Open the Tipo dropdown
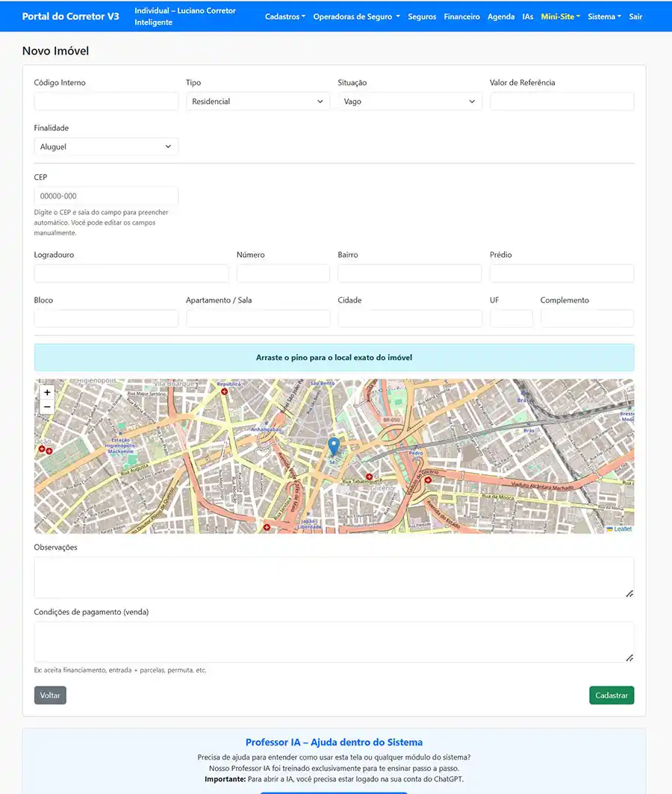672x794 pixels. click(x=258, y=102)
